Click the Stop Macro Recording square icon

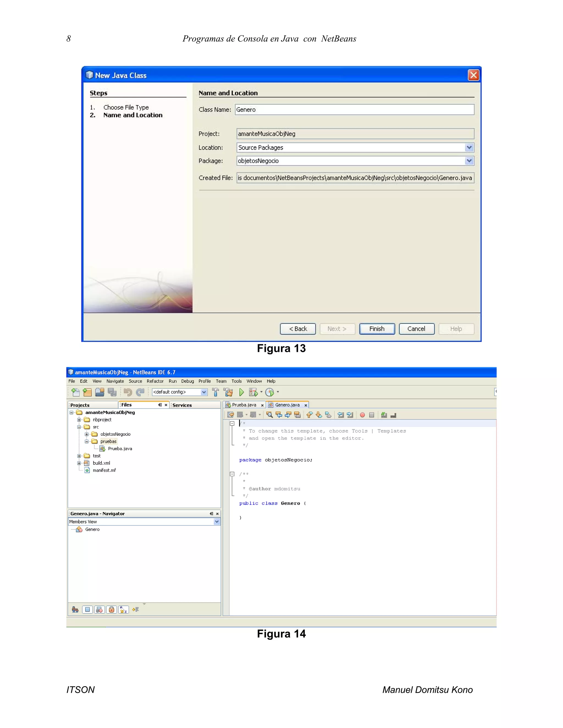[x=372, y=415]
